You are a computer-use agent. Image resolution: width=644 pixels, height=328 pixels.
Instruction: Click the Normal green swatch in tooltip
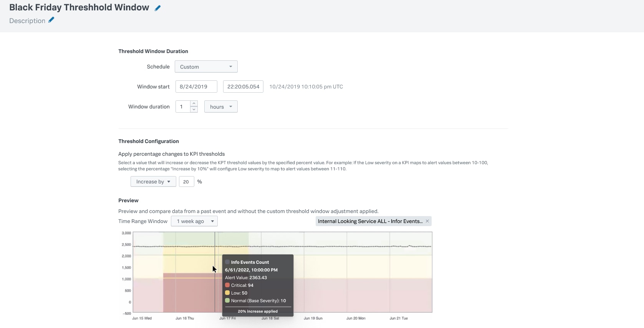pos(227,301)
